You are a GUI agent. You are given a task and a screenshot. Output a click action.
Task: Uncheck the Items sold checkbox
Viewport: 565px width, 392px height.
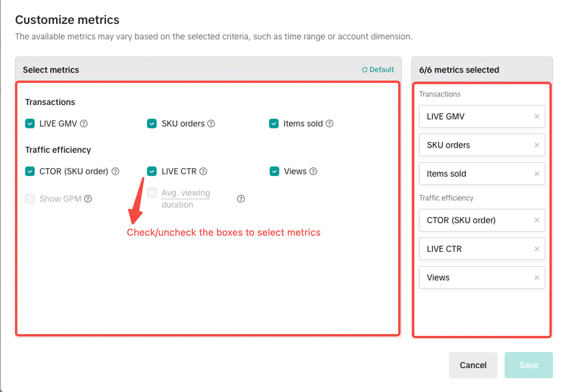[274, 124]
